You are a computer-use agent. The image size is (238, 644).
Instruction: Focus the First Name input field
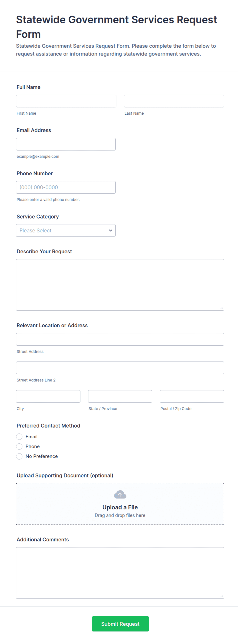click(66, 101)
